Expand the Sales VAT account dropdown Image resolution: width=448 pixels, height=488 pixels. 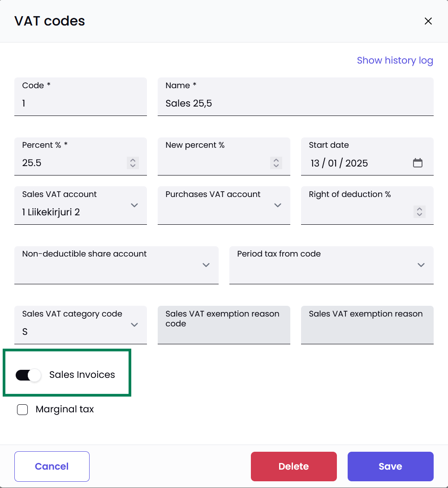[134, 205]
